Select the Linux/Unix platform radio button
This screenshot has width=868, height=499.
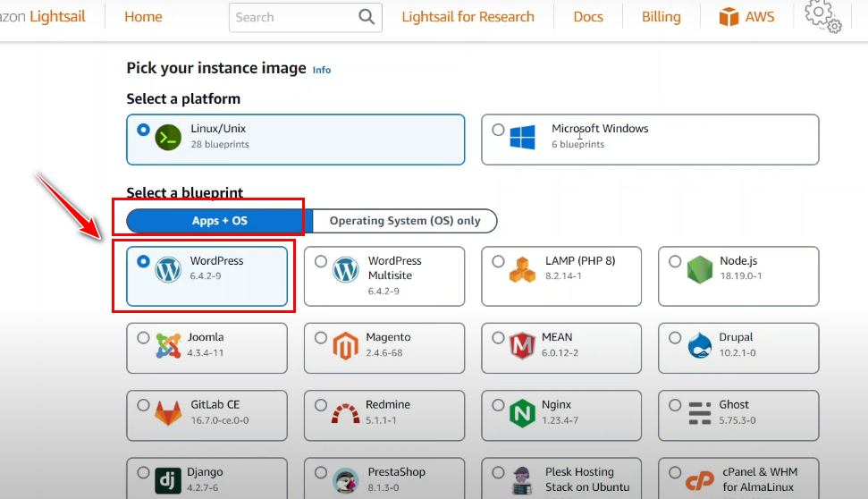click(143, 130)
